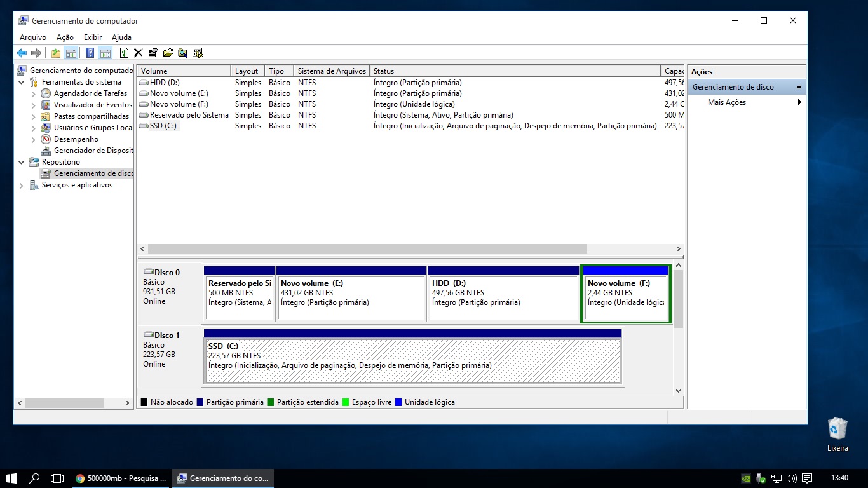The height and width of the screenshot is (488, 868).
Task: Click the black X delete icon in toolbar
Action: 138,53
